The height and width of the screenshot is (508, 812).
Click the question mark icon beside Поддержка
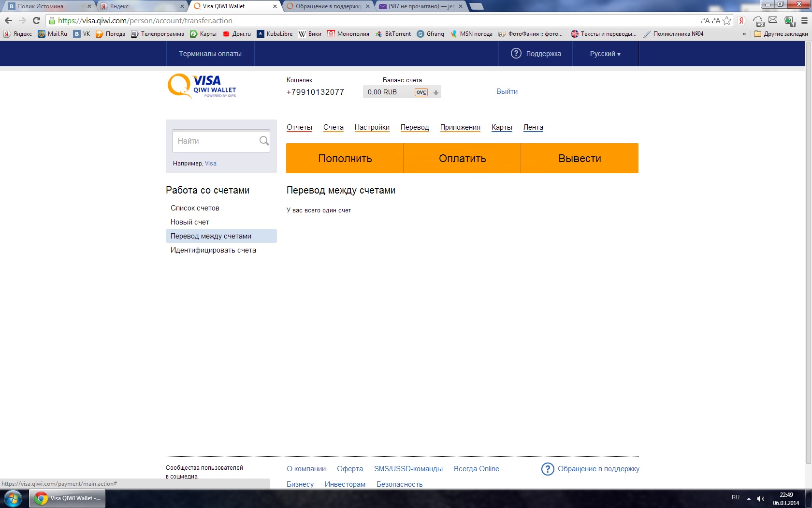point(516,53)
